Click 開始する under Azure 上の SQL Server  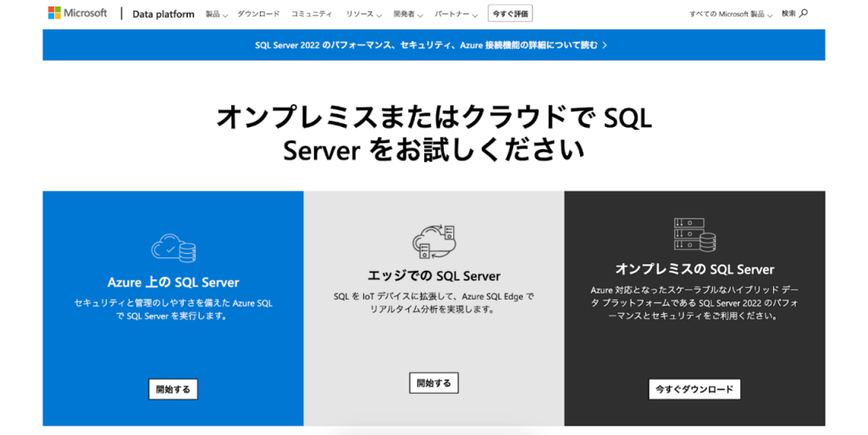(x=174, y=389)
